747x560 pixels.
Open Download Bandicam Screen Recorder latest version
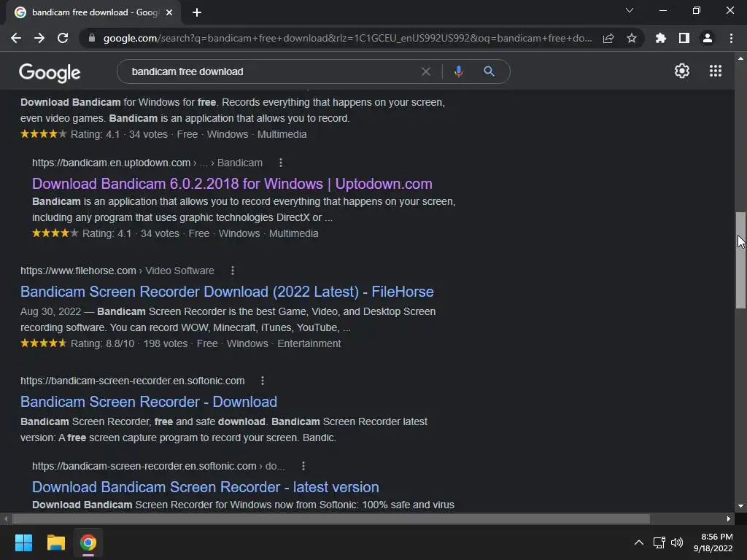[x=205, y=486]
